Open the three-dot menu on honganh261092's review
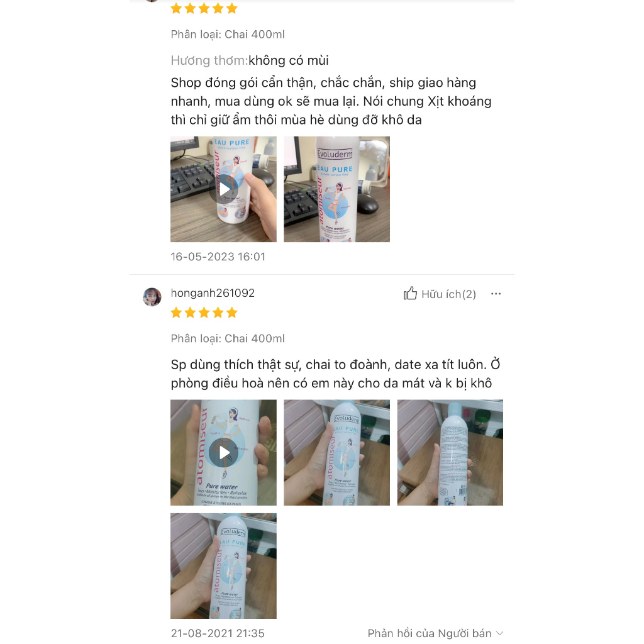Image resolution: width=644 pixels, height=644 pixels. pos(496,294)
